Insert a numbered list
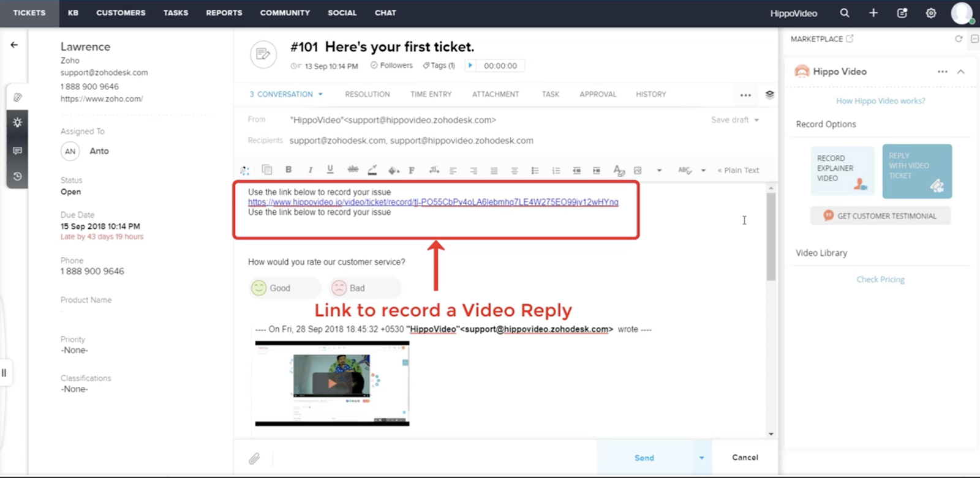This screenshot has height=478, width=980. pyautogui.click(x=556, y=170)
